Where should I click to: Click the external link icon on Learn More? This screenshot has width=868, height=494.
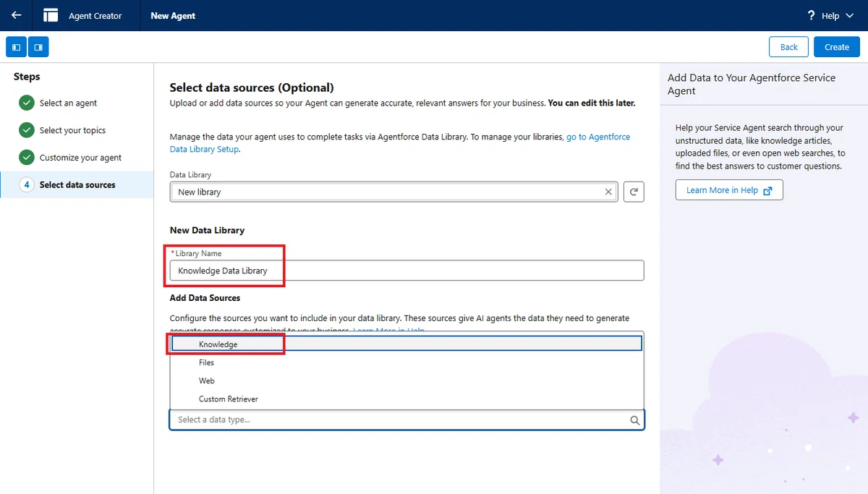click(768, 190)
